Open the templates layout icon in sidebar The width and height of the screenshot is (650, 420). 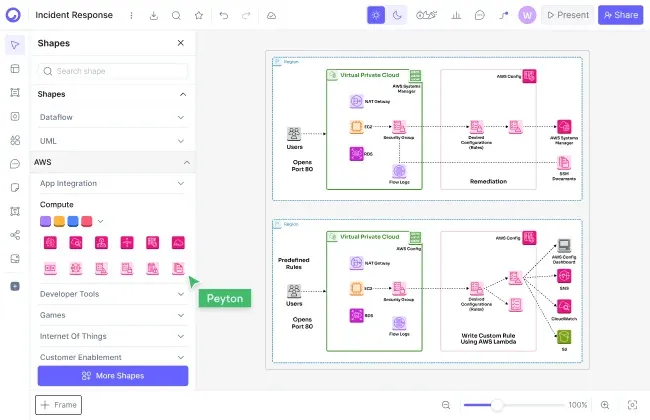(x=15, y=68)
